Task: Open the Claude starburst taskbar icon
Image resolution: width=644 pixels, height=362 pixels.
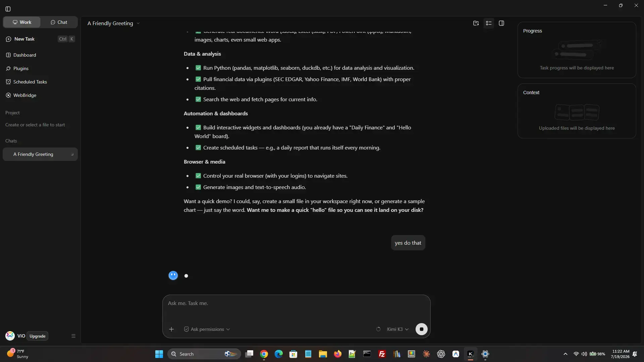Action: pyautogui.click(x=426, y=354)
